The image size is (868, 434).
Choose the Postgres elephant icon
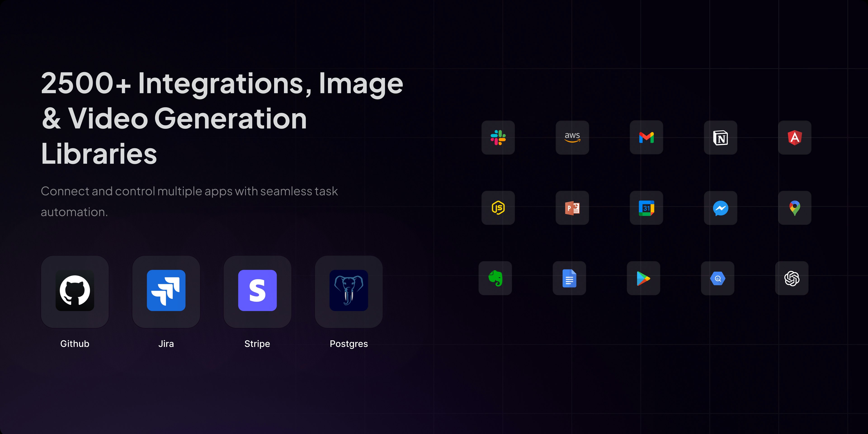349,290
